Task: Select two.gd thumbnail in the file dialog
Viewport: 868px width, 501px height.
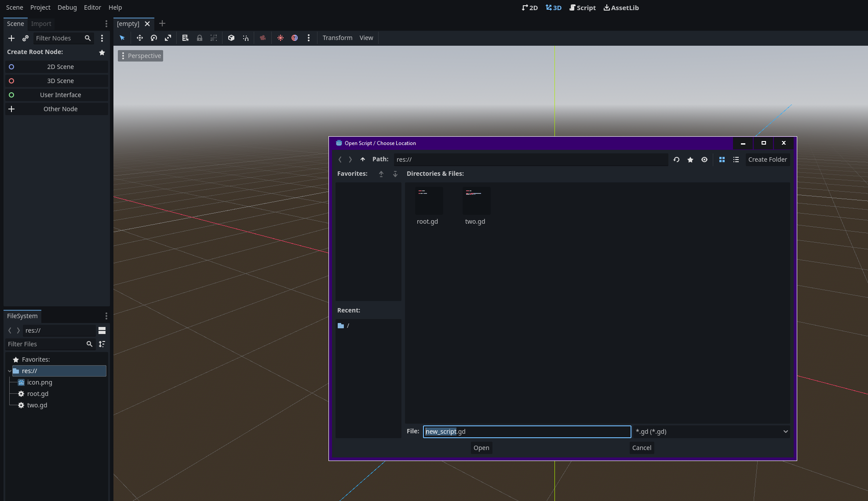Action: click(x=476, y=201)
